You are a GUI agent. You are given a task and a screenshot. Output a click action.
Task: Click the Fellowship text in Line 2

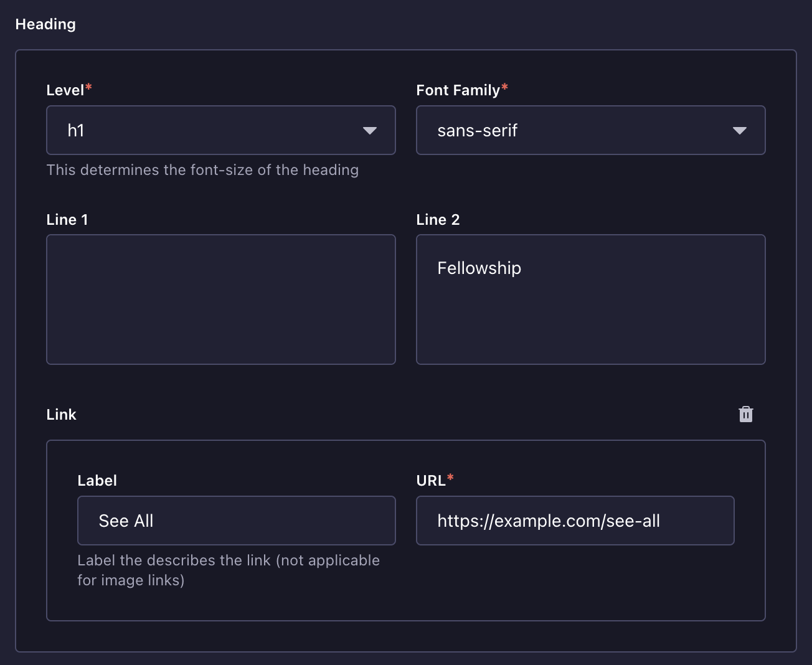tap(479, 268)
